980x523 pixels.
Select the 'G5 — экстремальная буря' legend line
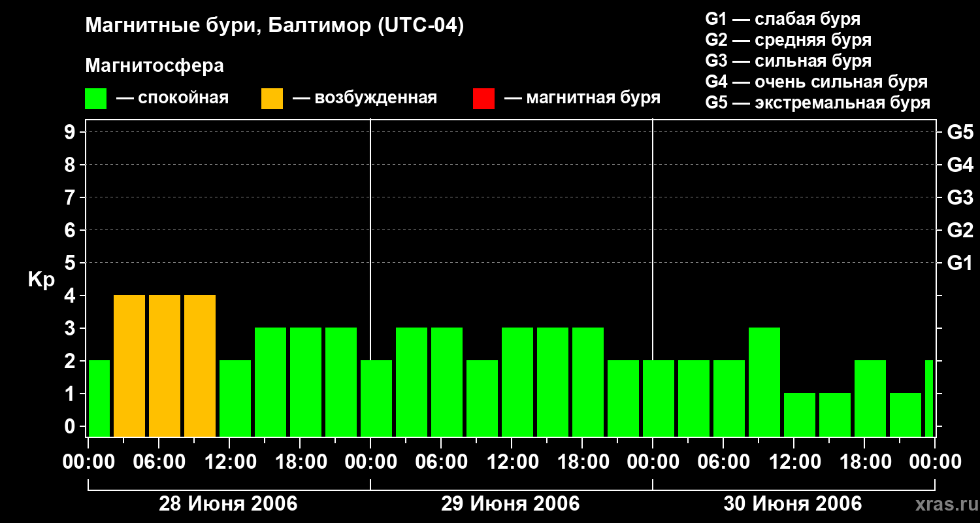click(817, 103)
